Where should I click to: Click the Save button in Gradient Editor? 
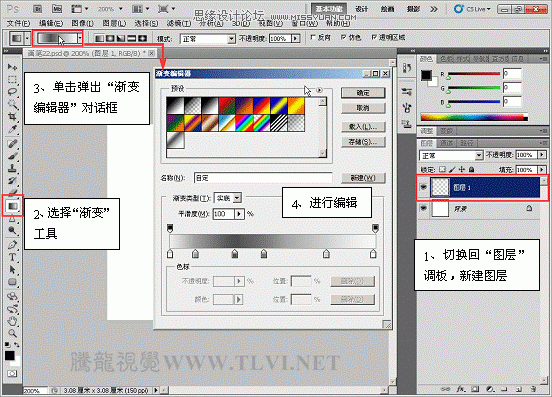pyautogui.click(x=363, y=142)
